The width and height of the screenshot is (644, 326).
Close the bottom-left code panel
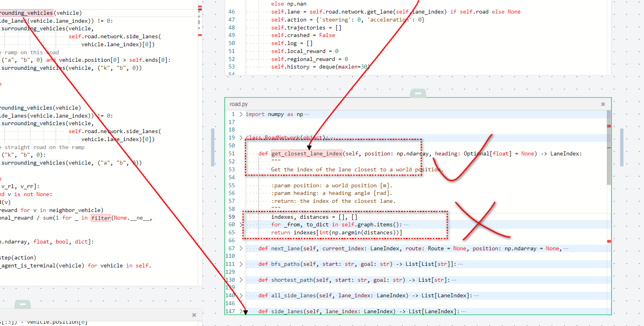point(194,315)
